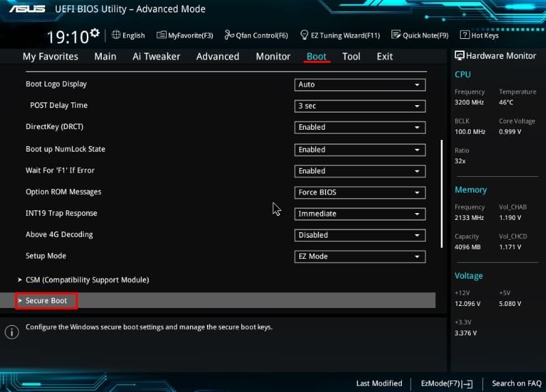Switch to the Main tab

[105, 57]
